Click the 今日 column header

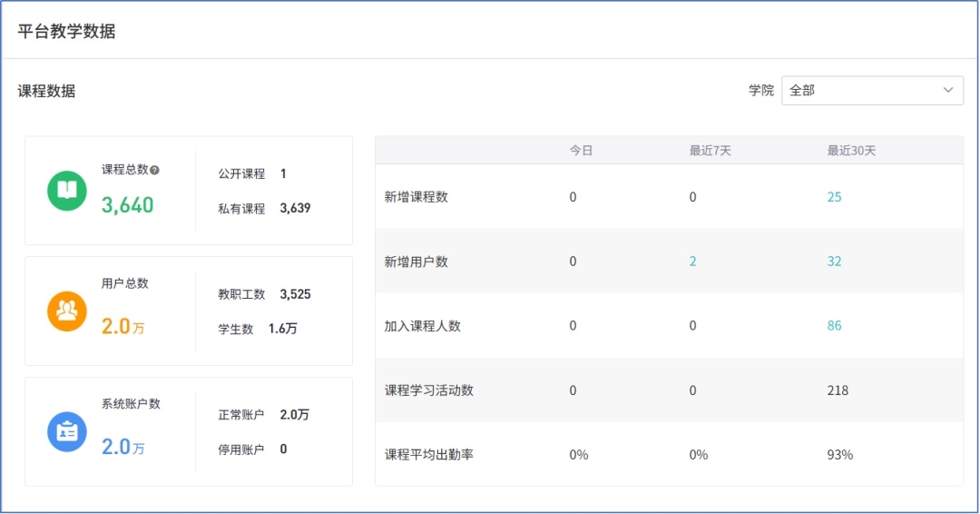coord(581,151)
